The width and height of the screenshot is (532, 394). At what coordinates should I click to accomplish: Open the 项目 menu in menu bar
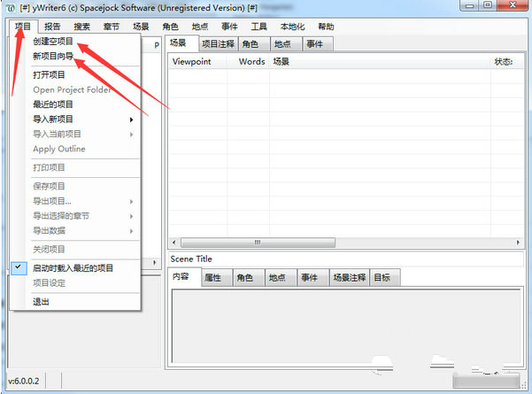(x=23, y=27)
